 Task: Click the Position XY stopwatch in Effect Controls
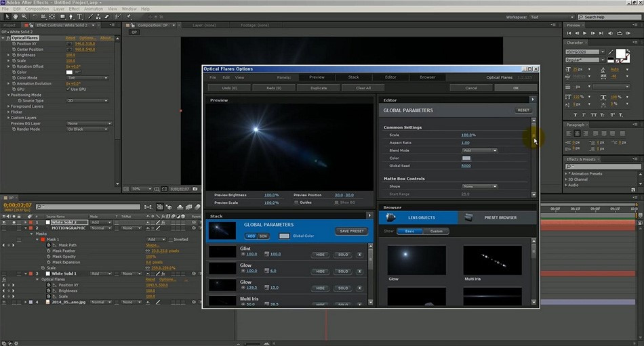tap(14, 43)
